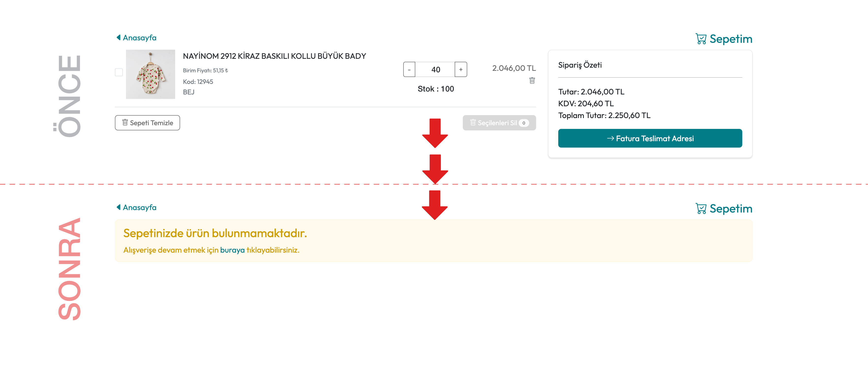The image size is (868, 368).
Task: Open the cherry bodysuit product thumbnail
Action: [150, 75]
